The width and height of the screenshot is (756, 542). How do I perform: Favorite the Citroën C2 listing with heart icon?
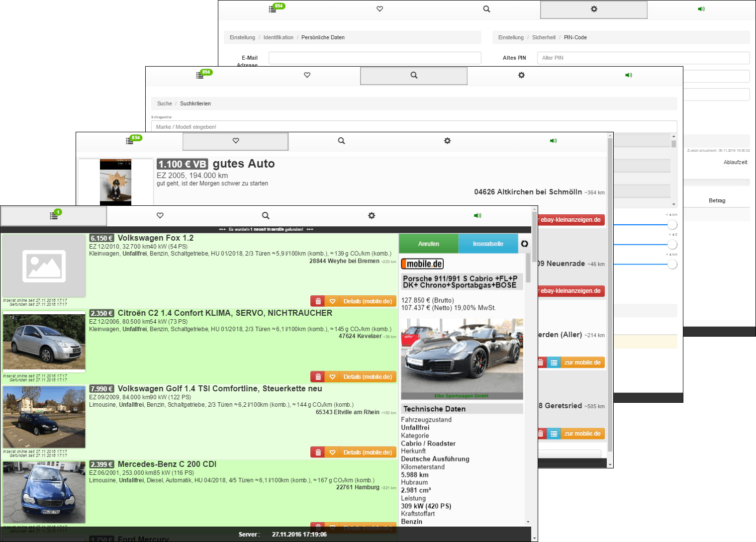coord(332,377)
